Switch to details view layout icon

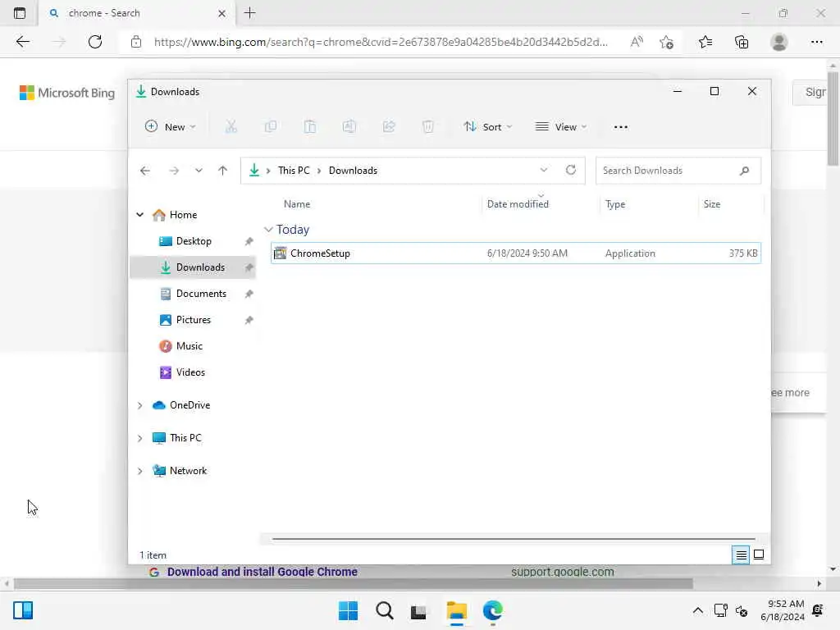tap(741, 555)
